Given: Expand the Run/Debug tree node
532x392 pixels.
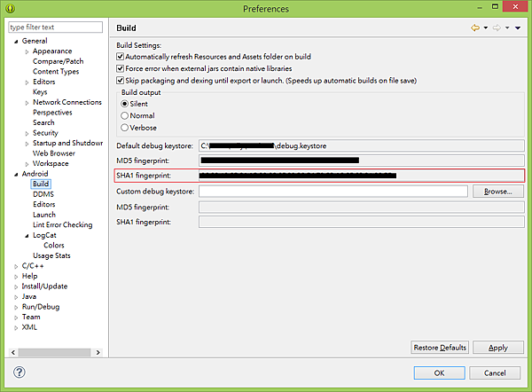Looking at the screenshot, I should click(15, 306).
